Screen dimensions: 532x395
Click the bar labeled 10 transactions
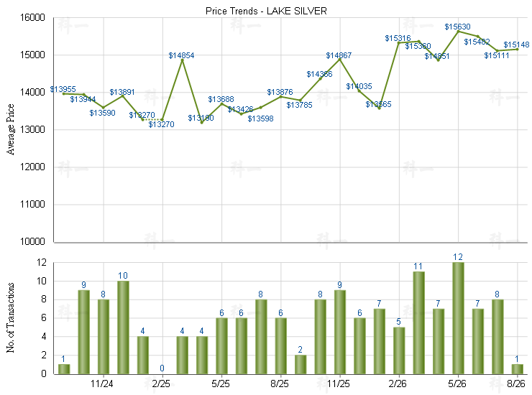[x=123, y=327]
